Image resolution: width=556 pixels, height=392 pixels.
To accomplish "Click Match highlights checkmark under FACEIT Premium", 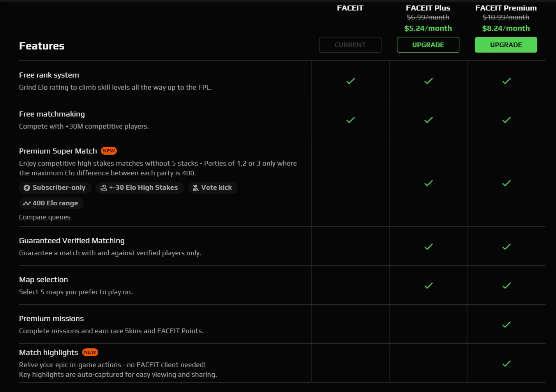I will 507,364.
